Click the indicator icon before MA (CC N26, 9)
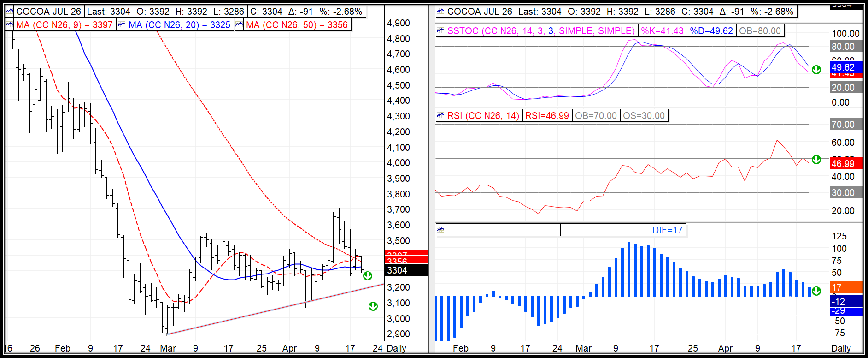 pyautogui.click(x=9, y=25)
